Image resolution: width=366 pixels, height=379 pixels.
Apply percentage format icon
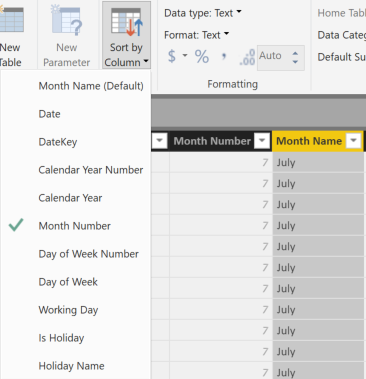202,56
